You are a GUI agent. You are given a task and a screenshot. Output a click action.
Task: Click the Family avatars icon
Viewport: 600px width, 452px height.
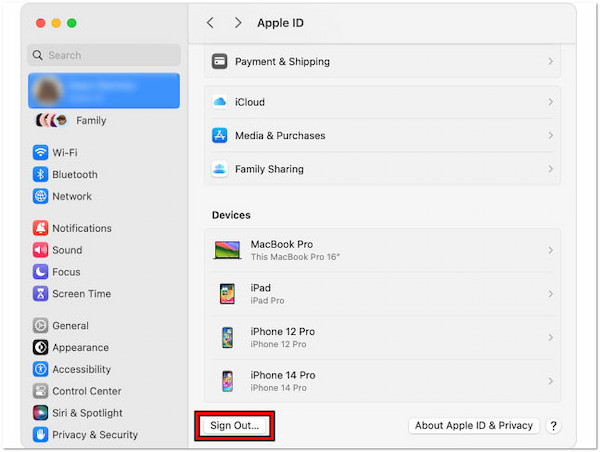pos(52,120)
